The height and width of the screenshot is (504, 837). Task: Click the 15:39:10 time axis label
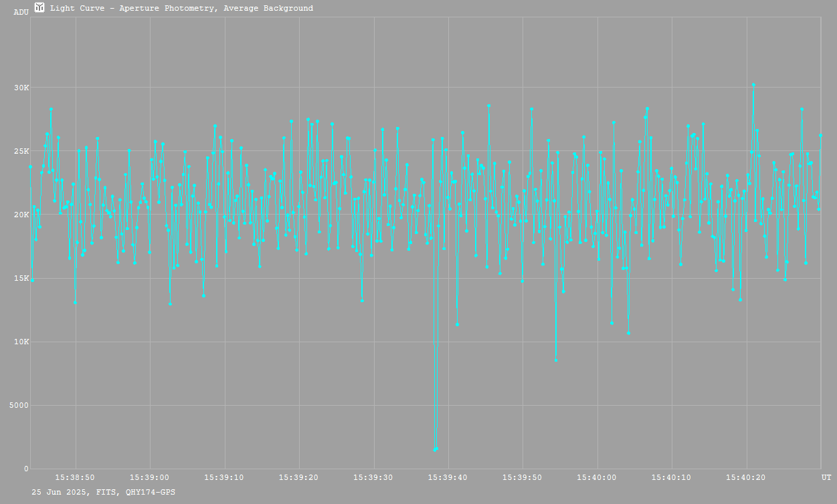click(224, 477)
